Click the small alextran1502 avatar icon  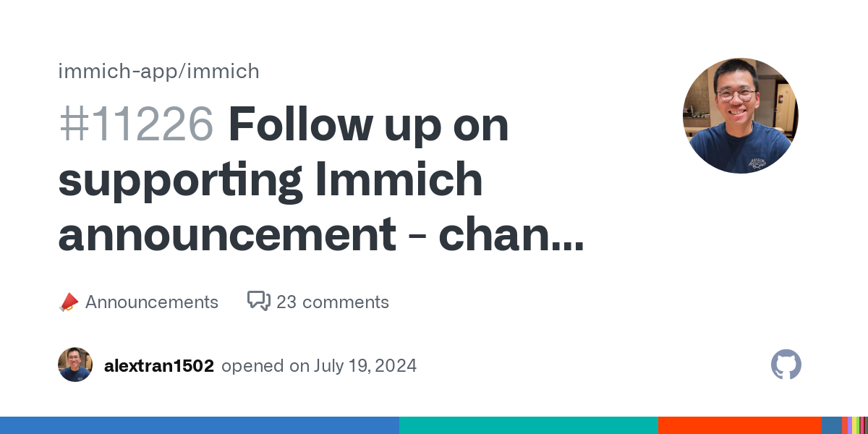75,365
